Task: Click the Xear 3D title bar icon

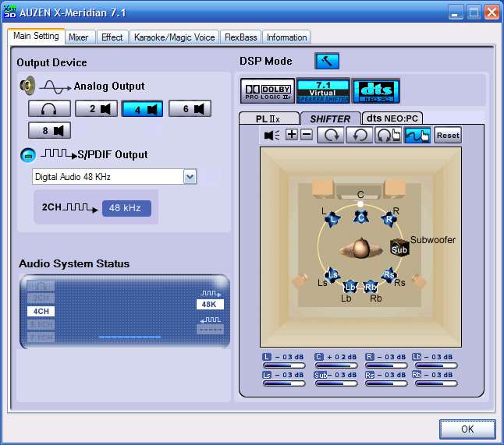Action: tap(9, 12)
